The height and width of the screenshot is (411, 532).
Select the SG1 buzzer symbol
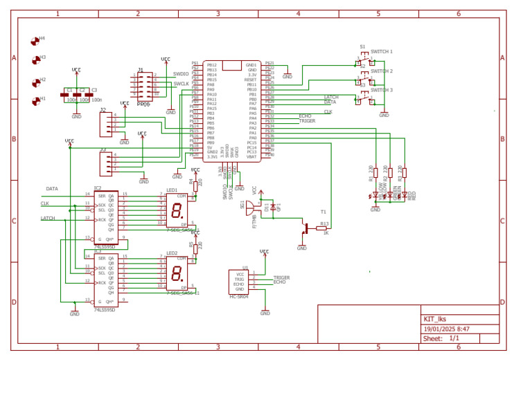click(x=253, y=208)
